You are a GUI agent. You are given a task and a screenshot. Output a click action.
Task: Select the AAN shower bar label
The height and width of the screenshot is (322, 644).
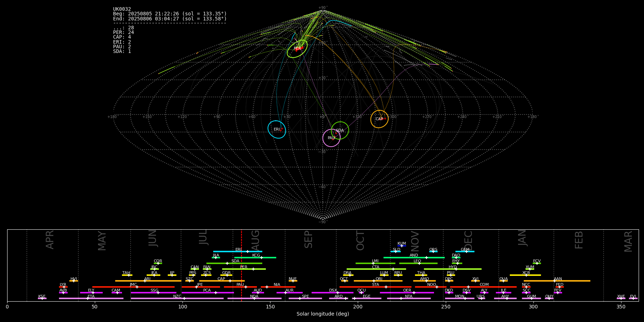(558, 279)
